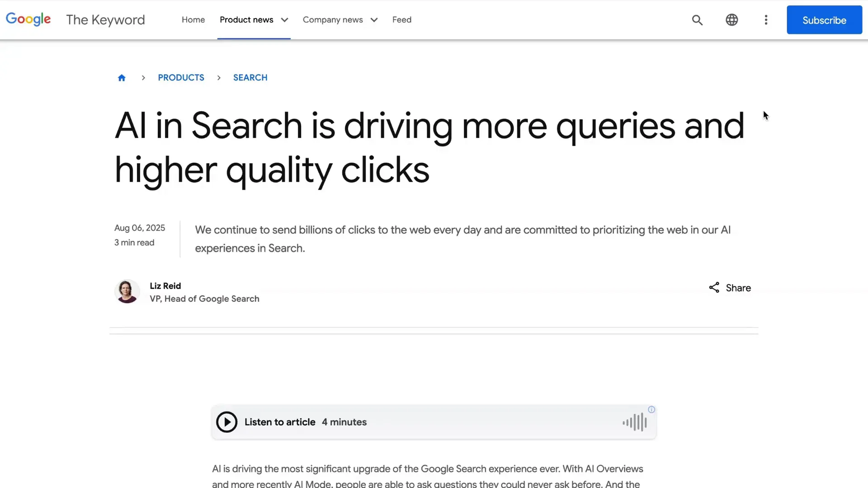This screenshot has width=868, height=488.
Task: Click the article summary paragraph
Action: click(x=462, y=239)
